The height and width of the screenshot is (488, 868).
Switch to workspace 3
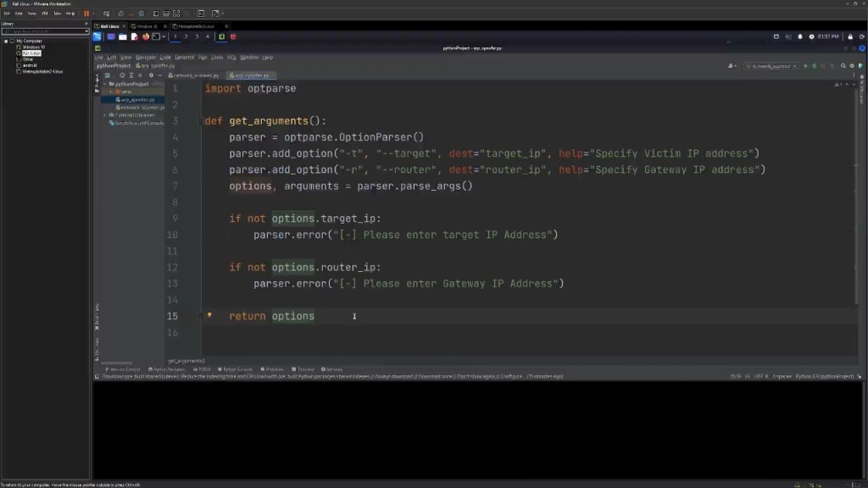tap(197, 36)
